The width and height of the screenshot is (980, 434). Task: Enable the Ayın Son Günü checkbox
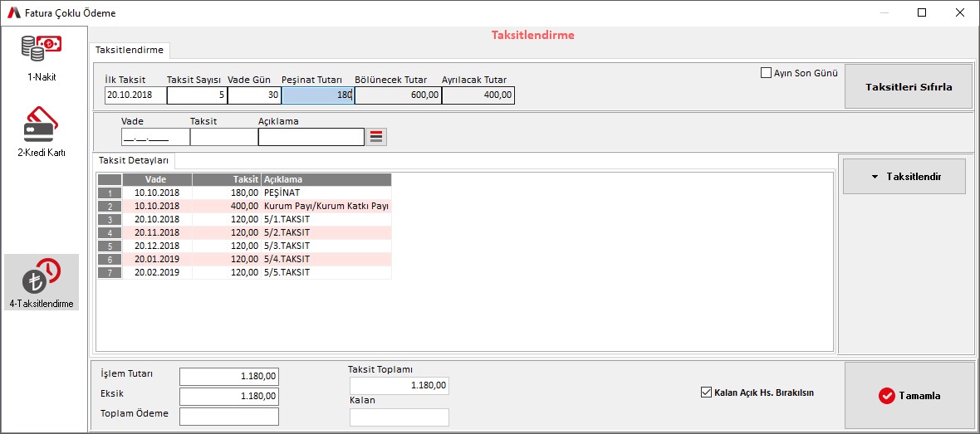tap(767, 73)
